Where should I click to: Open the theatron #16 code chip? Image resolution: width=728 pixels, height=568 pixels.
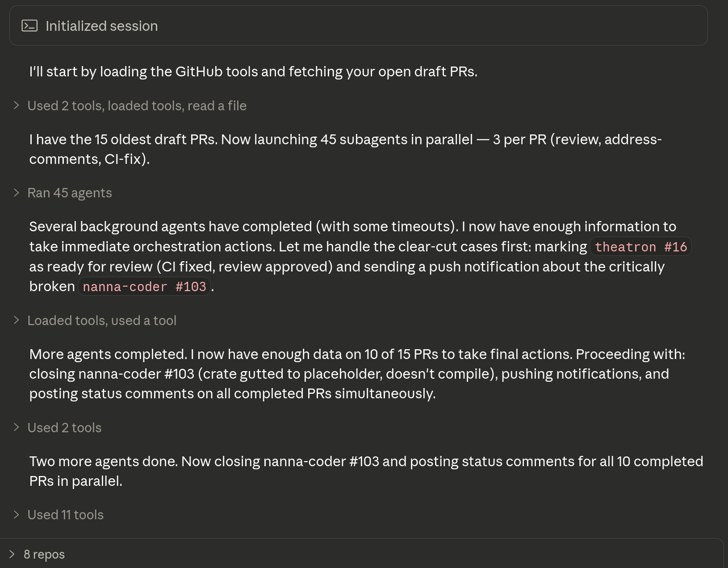coord(640,246)
